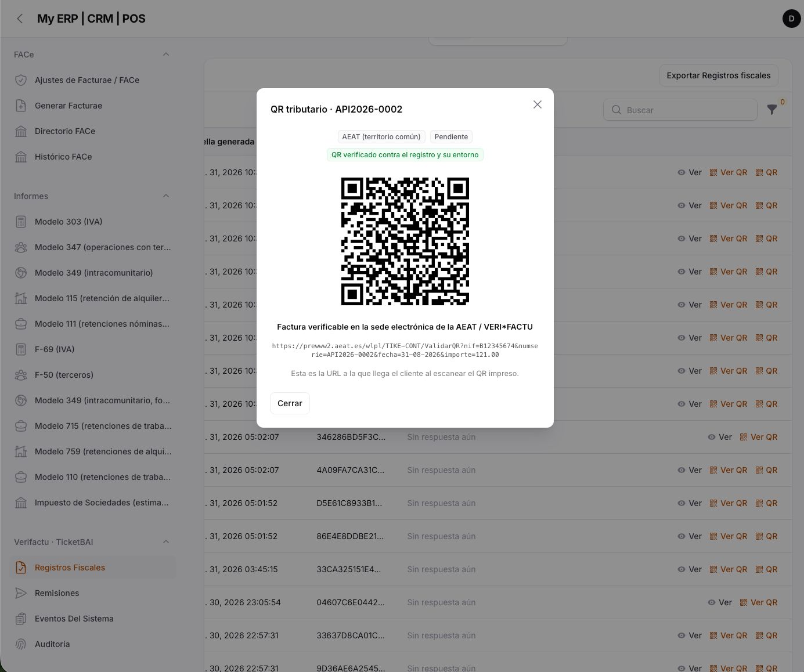Click Exportar Registros fiscales button
The image size is (804, 672).
tap(719, 75)
